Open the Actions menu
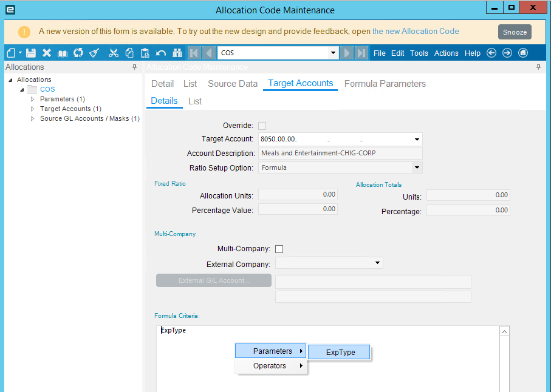 point(447,53)
